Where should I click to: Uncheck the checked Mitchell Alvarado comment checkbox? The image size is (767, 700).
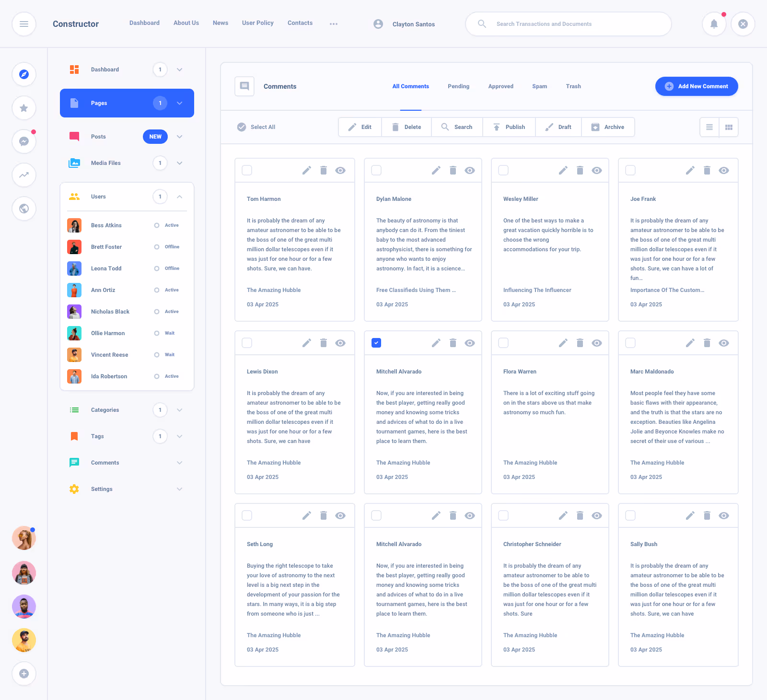coord(376,343)
